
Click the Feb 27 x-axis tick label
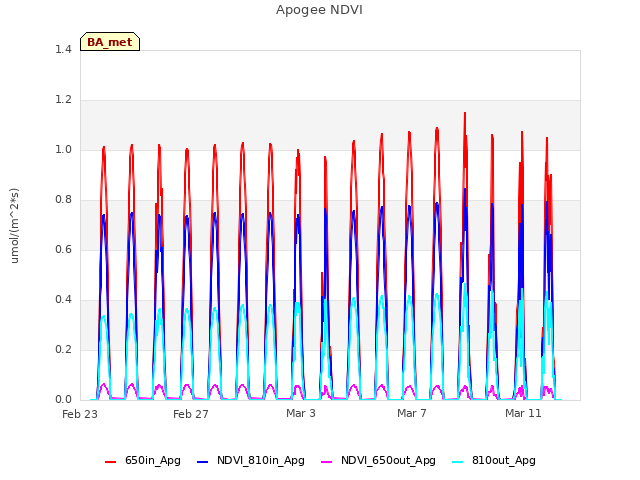[191, 414]
